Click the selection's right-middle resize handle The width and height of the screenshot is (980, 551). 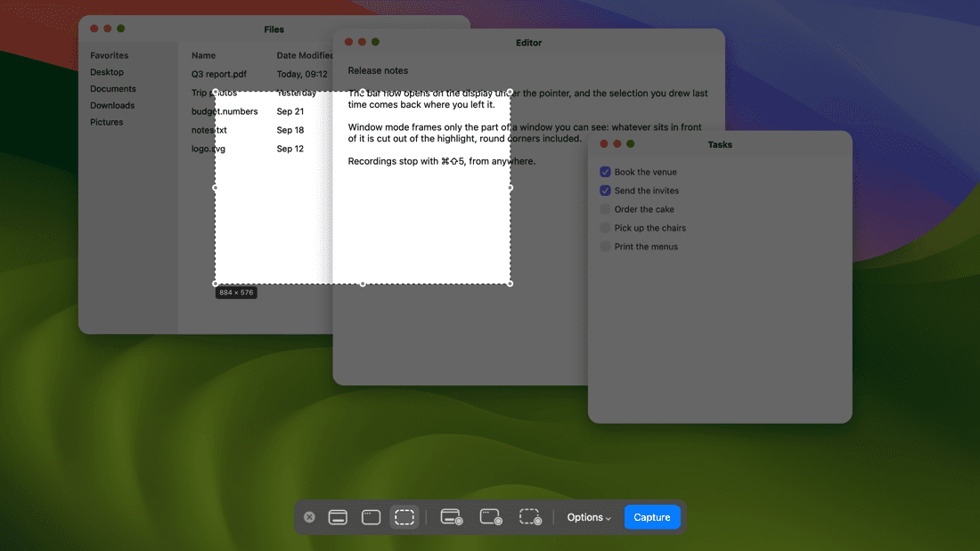510,188
